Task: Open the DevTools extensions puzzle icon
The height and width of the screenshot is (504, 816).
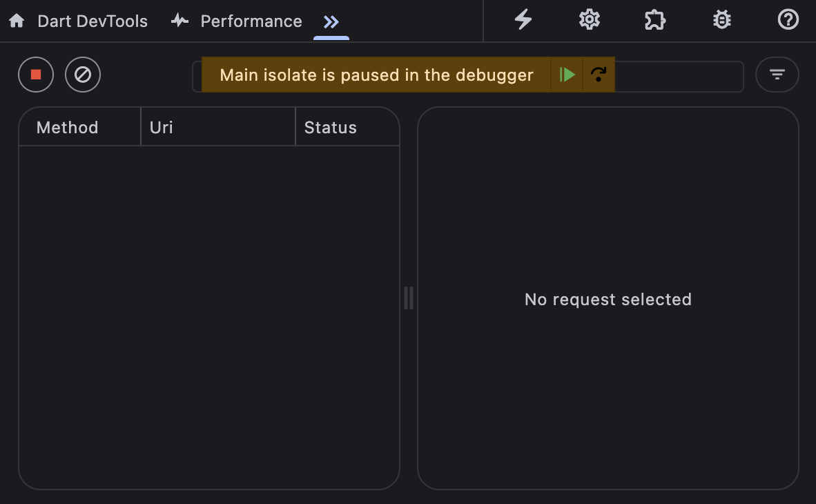Action: tap(654, 20)
